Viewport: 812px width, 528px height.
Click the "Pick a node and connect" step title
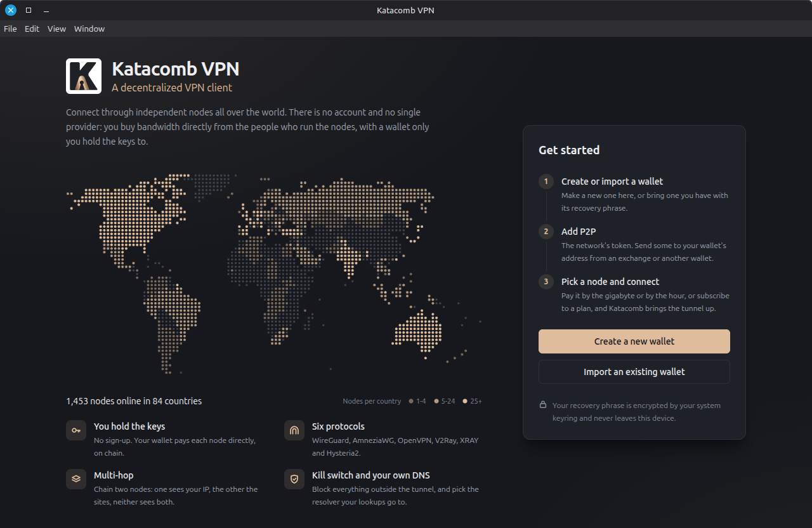tap(610, 282)
